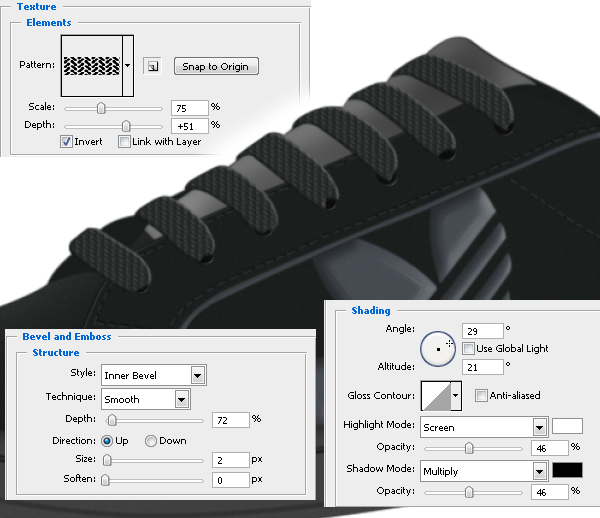
Task: Click the shading angle dial
Action: click(438, 349)
